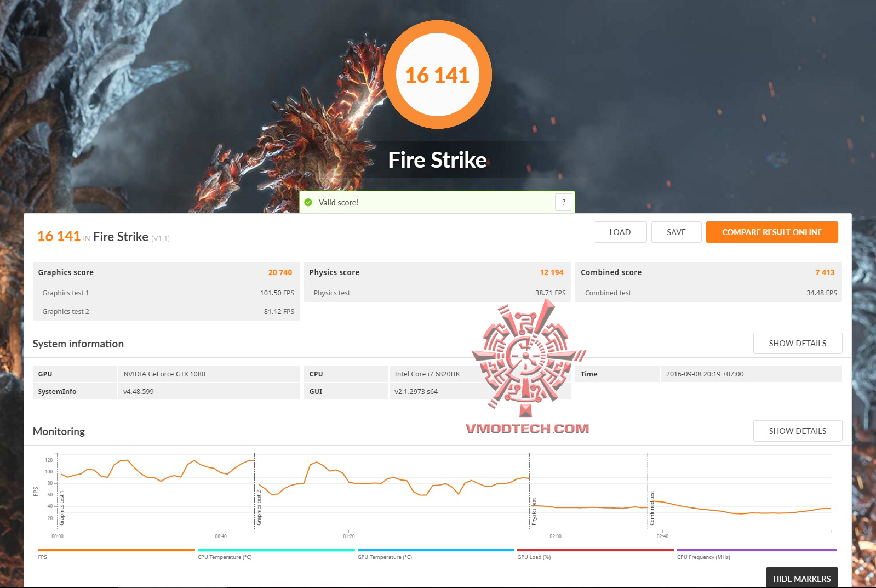
Task: Select the Graphics test 2 chart marker
Action: [x=259, y=508]
